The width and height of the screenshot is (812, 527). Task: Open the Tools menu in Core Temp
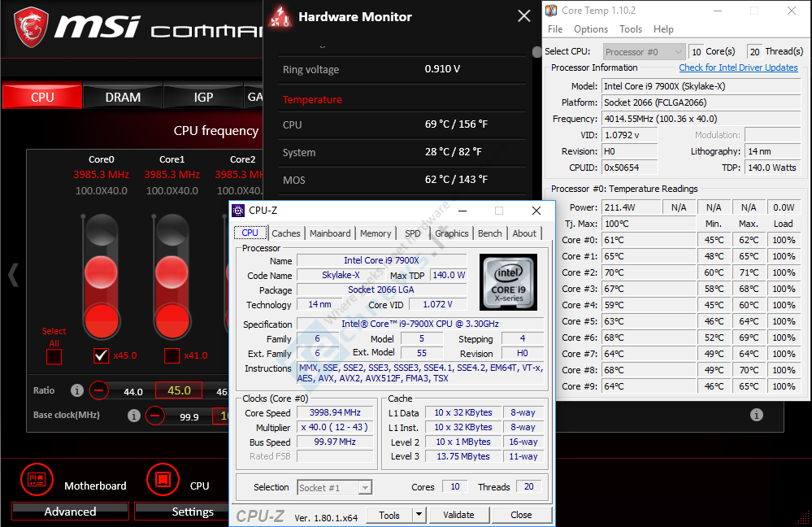630,29
